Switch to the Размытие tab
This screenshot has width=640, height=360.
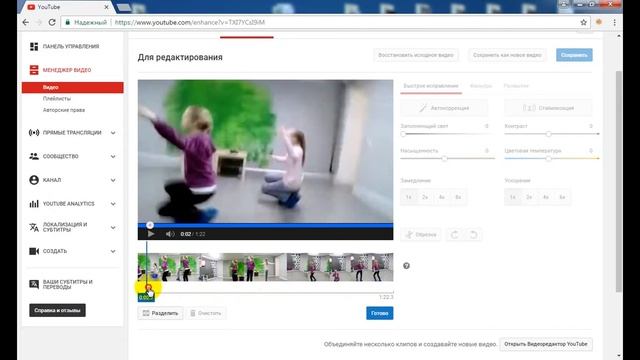pyautogui.click(x=516, y=86)
